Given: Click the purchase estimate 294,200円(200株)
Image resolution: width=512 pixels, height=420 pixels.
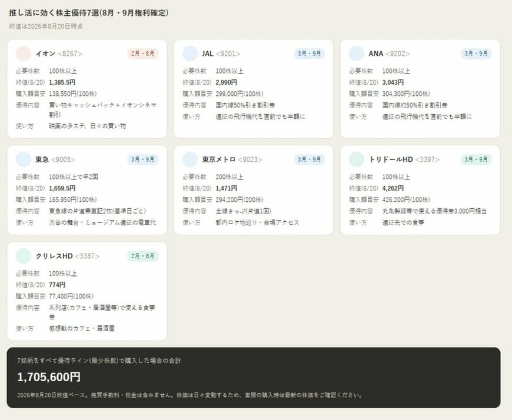Looking at the screenshot, I should click(240, 200).
